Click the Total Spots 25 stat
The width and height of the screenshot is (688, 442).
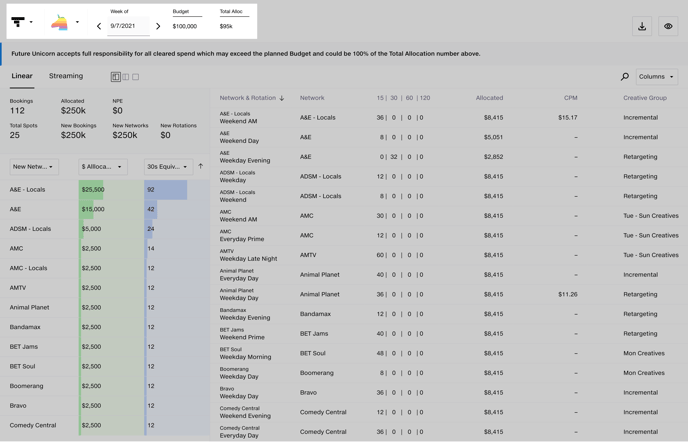(23, 131)
